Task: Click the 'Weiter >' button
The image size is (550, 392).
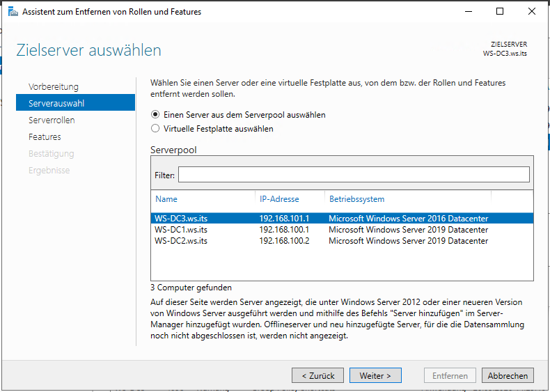Action: (x=375, y=375)
